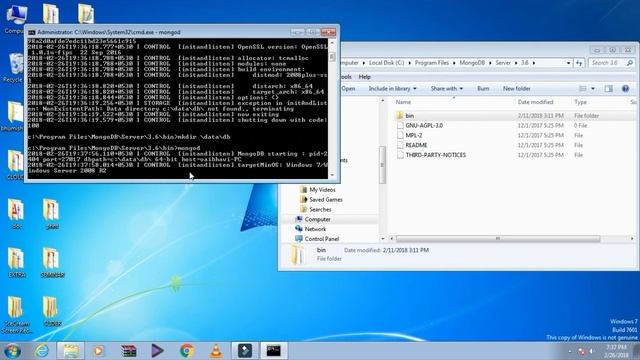Click the change view icon in Explorer

[x=583, y=89]
